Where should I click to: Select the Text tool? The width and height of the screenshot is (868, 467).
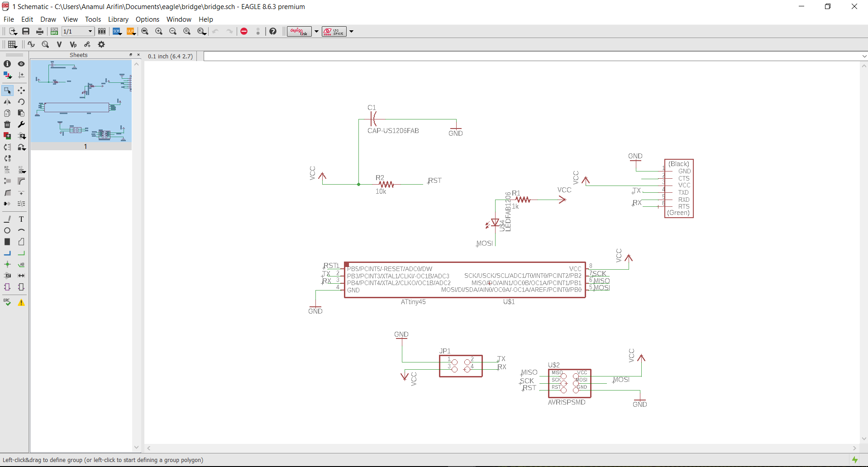[x=21, y=219]
